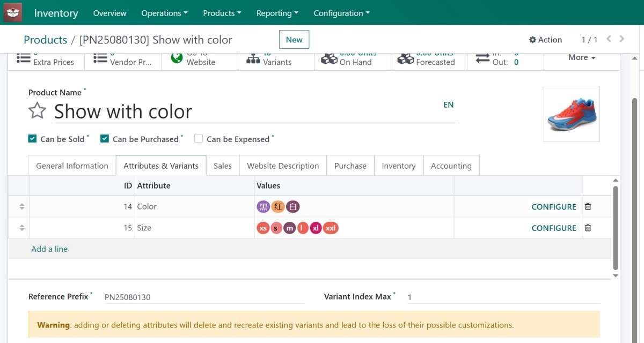
Task: Click Add a line link
Action: click(x=49, y=249)
